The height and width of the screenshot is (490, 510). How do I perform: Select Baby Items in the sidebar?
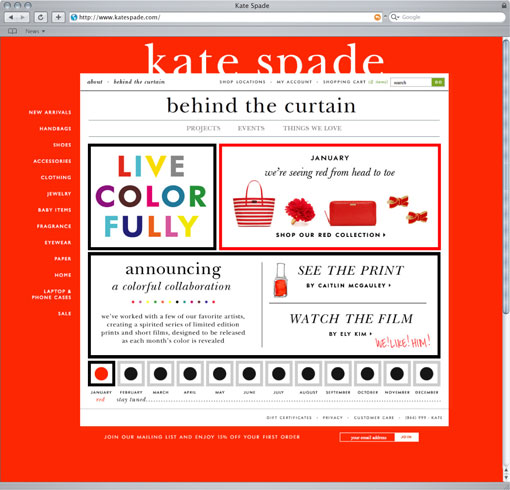(x=54, y=210)
